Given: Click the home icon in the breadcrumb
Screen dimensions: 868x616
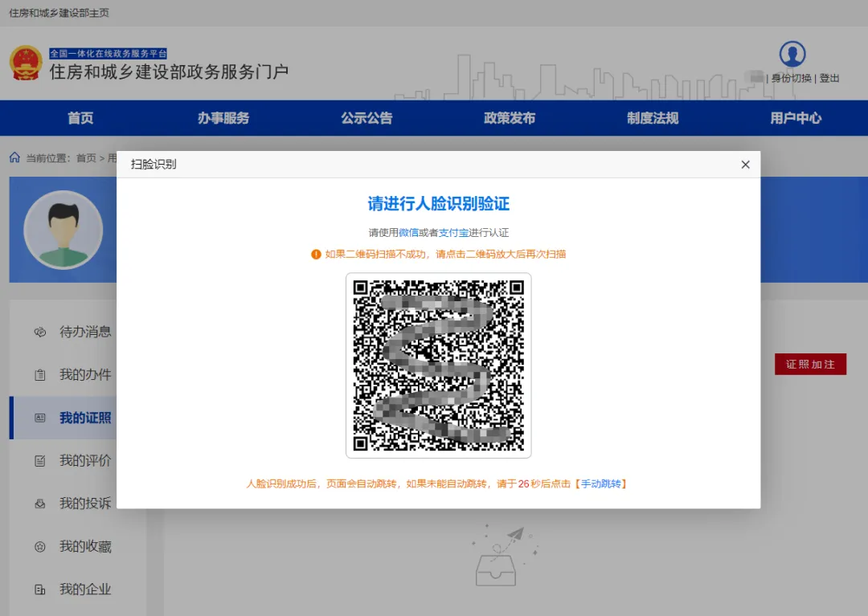Looking at the screenshot, I should (15, 157).
